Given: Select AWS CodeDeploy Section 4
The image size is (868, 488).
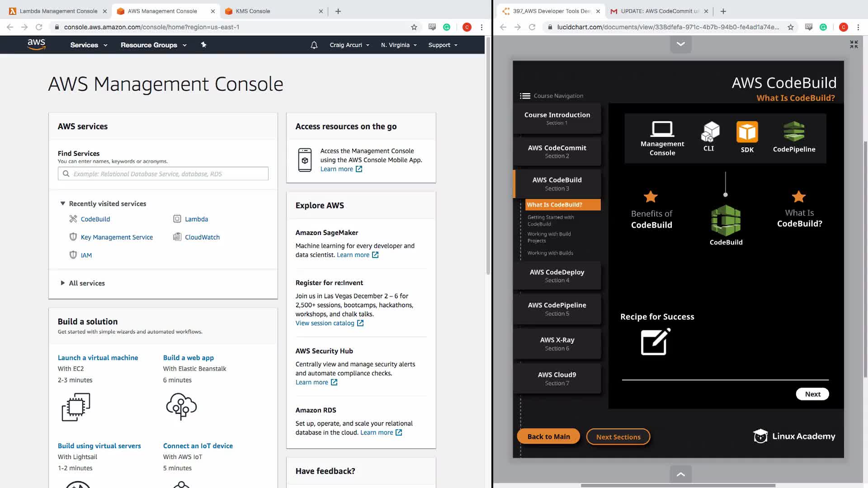Looking at the screenshot, I should [x=557, y=276].
